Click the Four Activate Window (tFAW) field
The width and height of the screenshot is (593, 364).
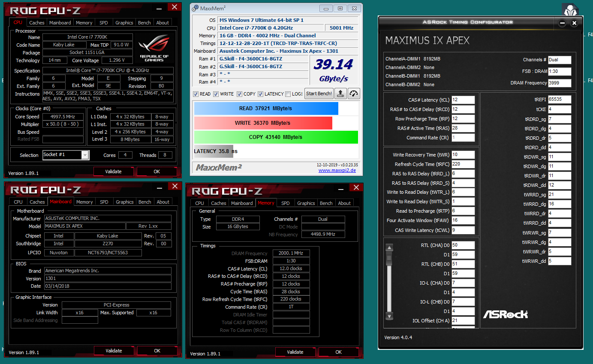point(463,220)
